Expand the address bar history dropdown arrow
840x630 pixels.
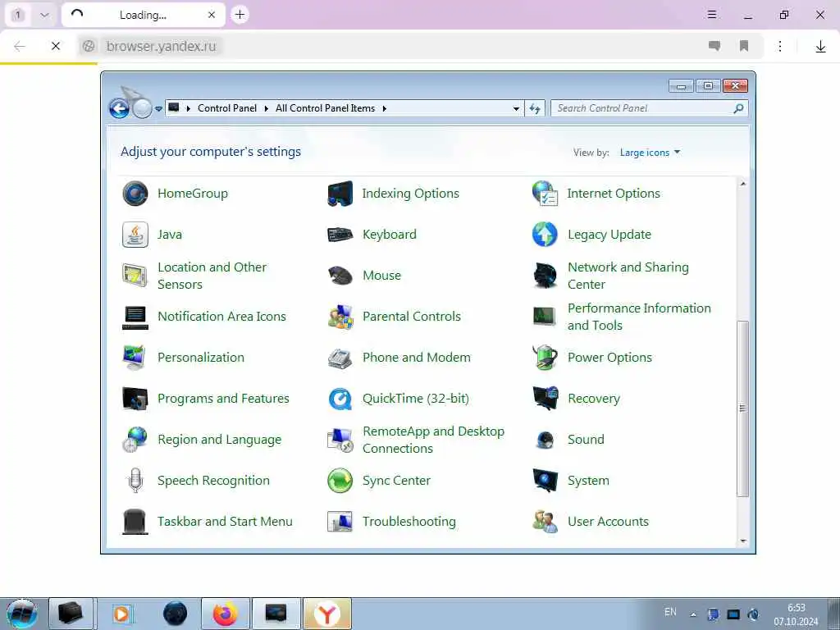516,109
